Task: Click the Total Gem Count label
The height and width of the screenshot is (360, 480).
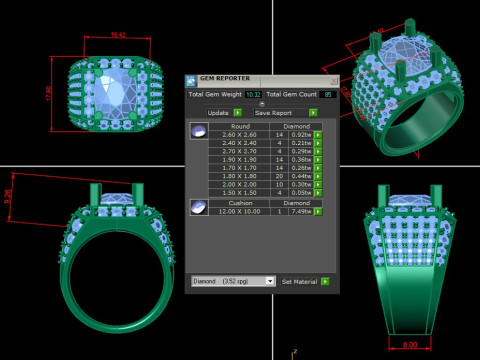Action: (292, 94)
